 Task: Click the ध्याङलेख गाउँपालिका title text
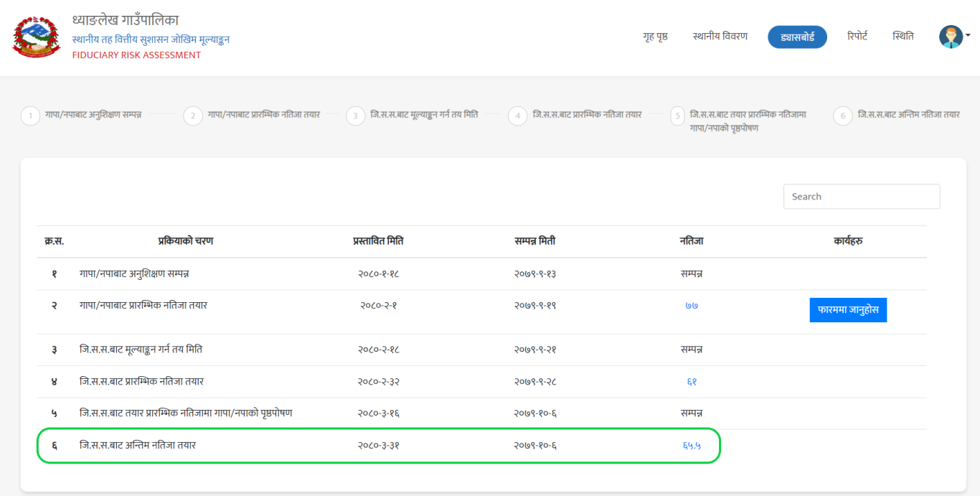pos(126,20)
